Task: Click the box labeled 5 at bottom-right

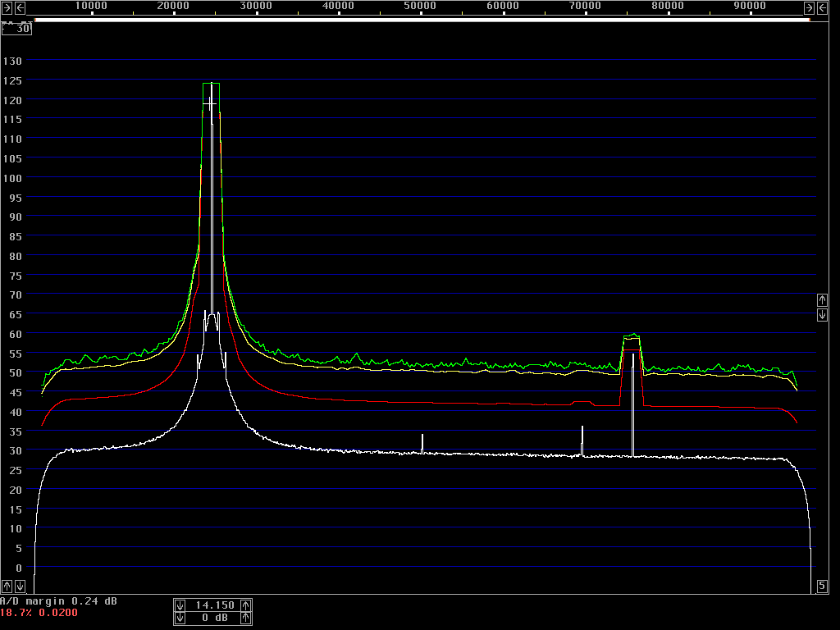Action: click(822, 586)
